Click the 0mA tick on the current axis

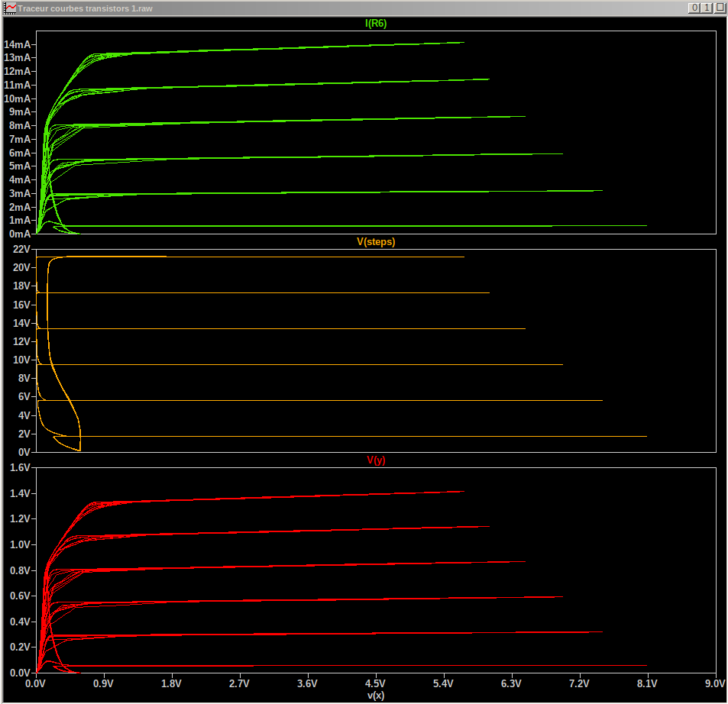click(x=20, y=234)
